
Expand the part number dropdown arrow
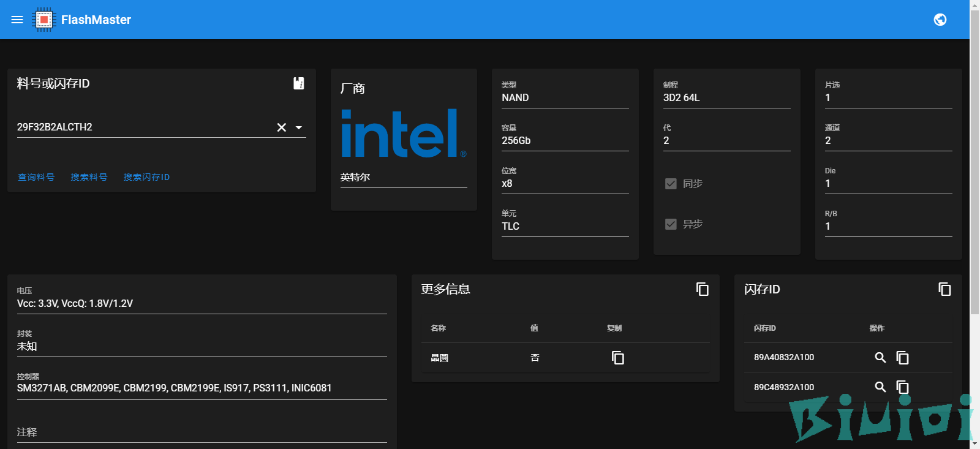299,127
